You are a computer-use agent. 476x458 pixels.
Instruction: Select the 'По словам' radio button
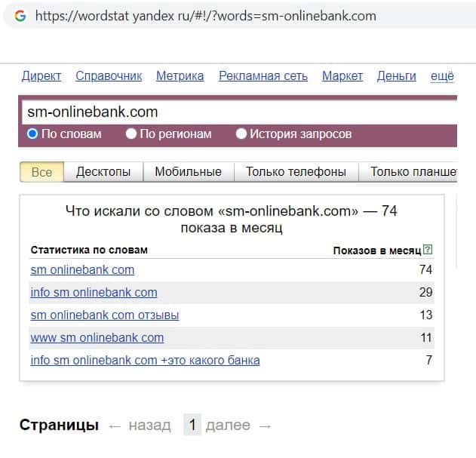click(x=32, y=134)
